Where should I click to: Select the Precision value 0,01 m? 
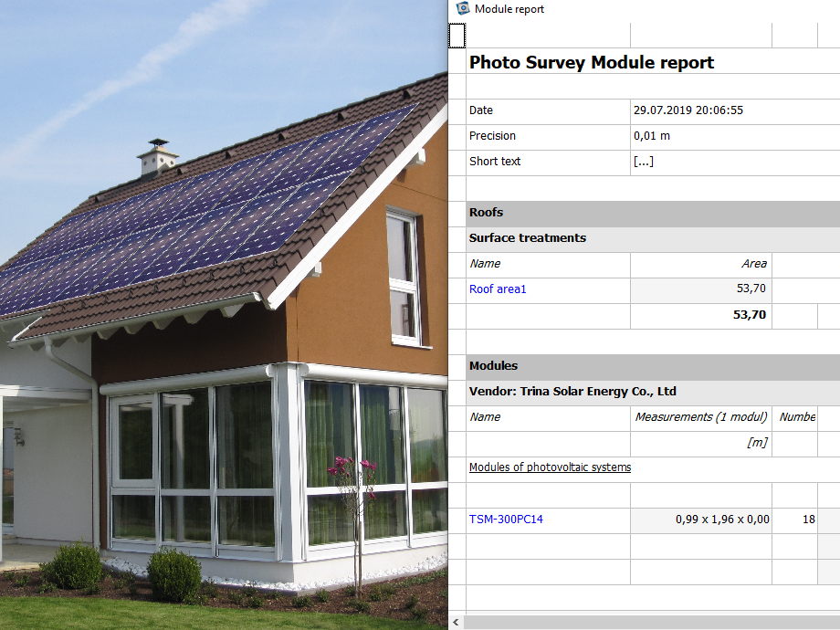click(651, 136)
